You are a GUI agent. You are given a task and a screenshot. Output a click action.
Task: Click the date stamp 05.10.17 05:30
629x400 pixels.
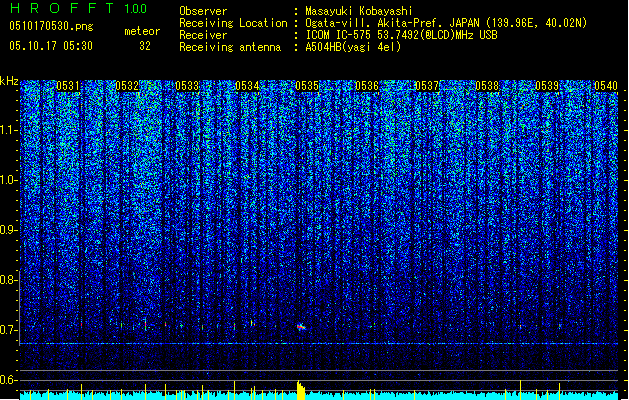point(51,46)
